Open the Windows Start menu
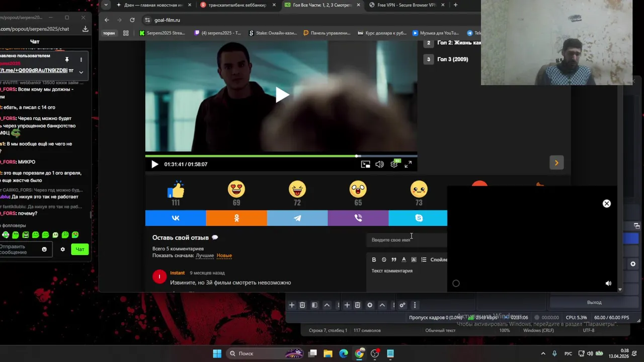 point(217,353)
